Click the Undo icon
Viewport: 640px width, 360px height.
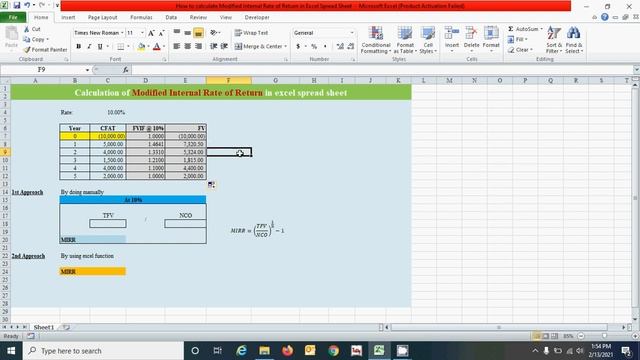[27, 5]
